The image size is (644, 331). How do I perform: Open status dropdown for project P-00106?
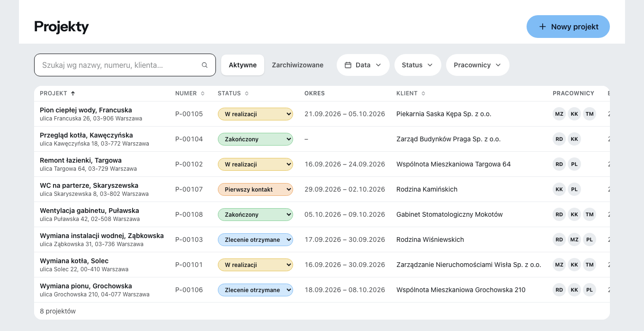click(x=255, y=290)
